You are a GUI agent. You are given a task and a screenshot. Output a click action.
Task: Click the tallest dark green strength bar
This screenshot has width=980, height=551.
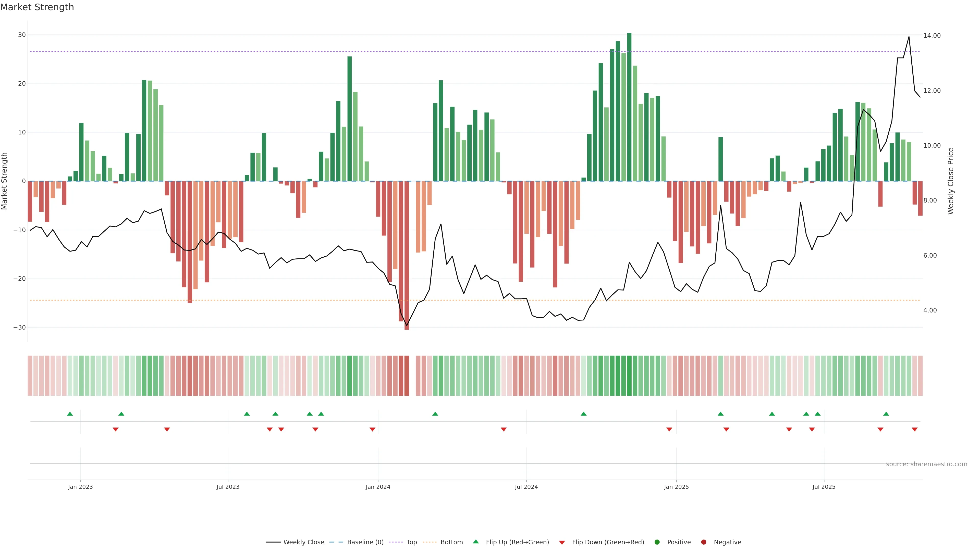click(x=629, y=106)
